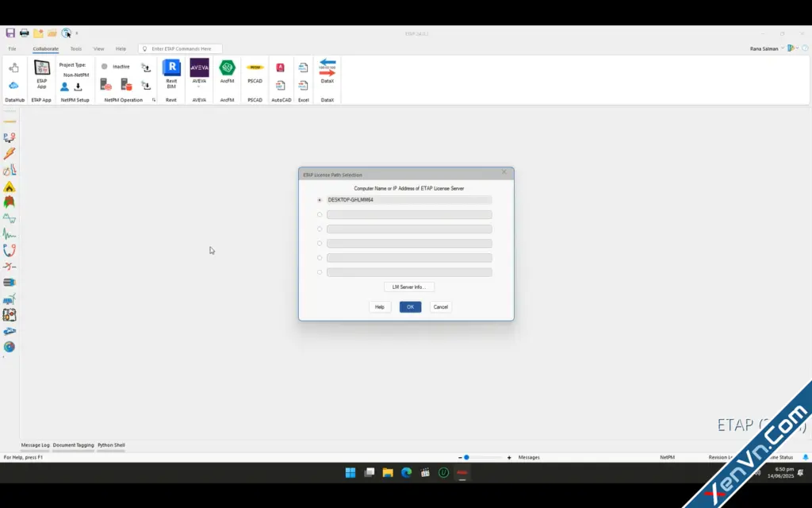
Task: Open the Message Log tab at the bottom
Action: click(x=35, y=445)
